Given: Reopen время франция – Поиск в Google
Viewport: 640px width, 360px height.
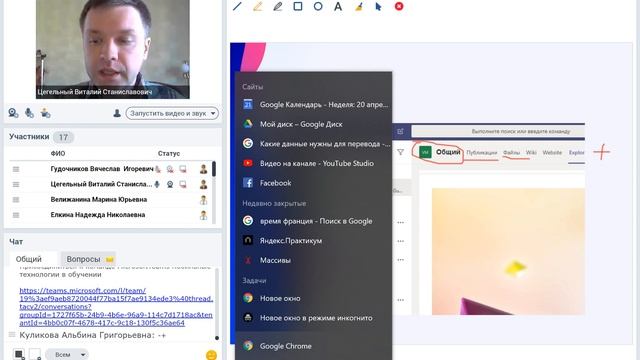Looking at the screenshot, I should point(314,221).
